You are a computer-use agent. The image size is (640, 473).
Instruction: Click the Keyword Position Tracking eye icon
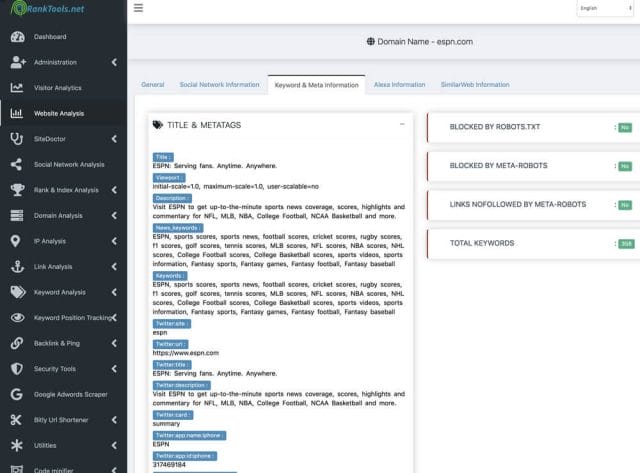click(17, 318)
